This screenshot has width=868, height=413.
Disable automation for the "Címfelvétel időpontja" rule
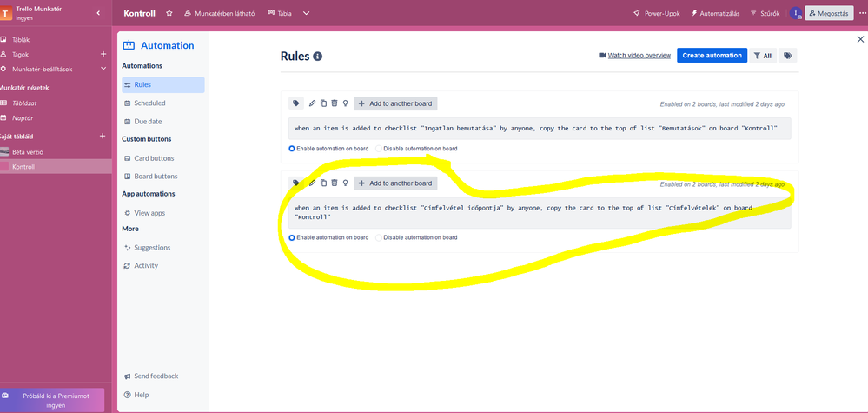pyautogui.click(x=379, y=237)
